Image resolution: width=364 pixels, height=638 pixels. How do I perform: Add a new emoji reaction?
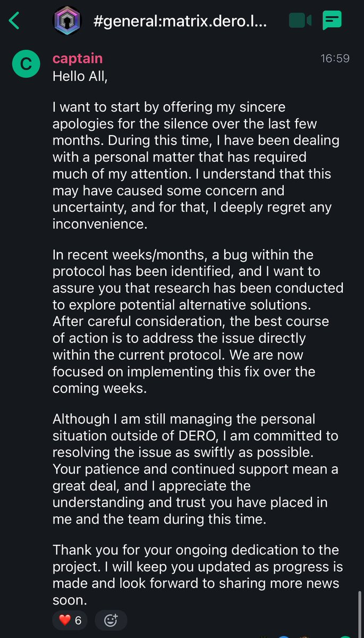tap(111, 620)
